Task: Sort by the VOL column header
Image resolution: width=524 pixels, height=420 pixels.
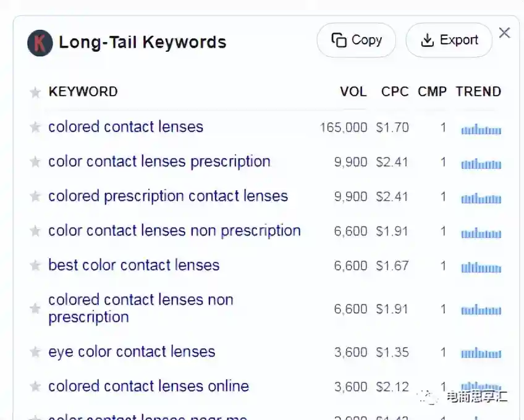Action: (353, 91)
